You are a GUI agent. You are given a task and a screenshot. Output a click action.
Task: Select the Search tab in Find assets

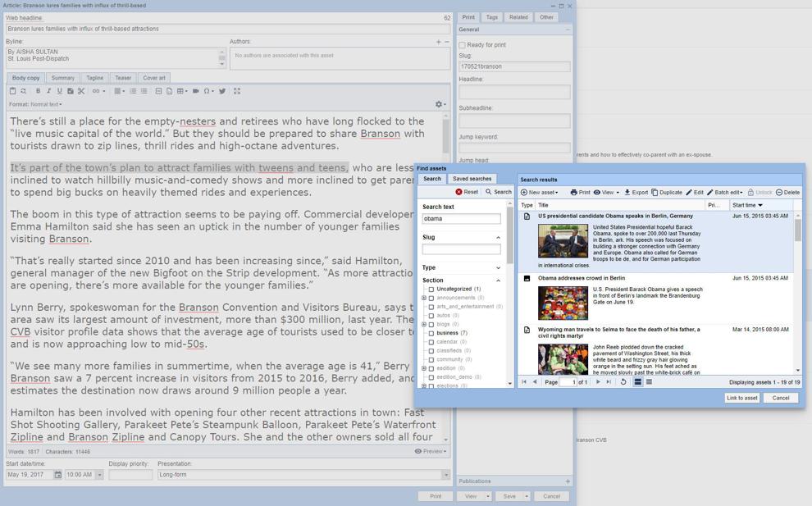point(432,179)
